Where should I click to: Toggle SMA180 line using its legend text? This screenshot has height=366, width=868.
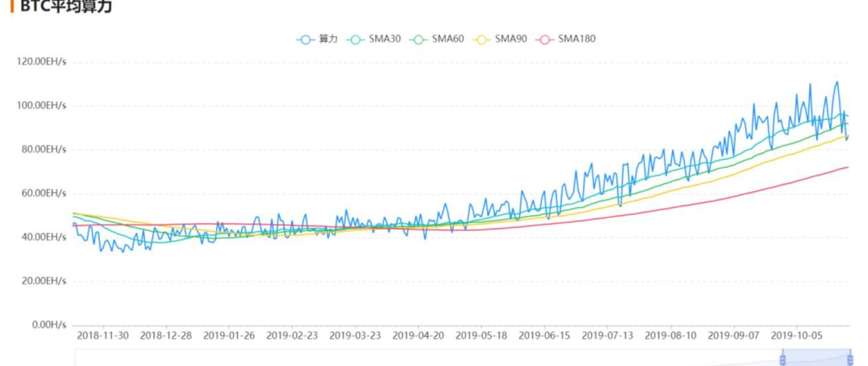pyautogui.click(x=576, y=39)
